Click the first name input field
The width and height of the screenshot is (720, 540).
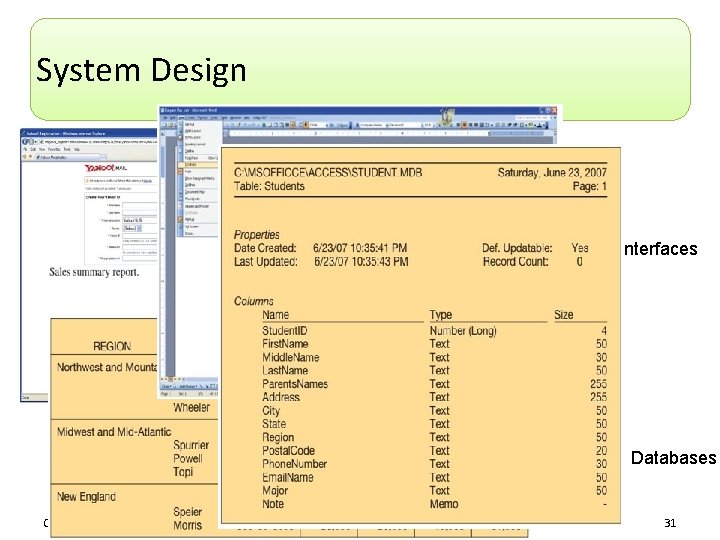(140, 205)
